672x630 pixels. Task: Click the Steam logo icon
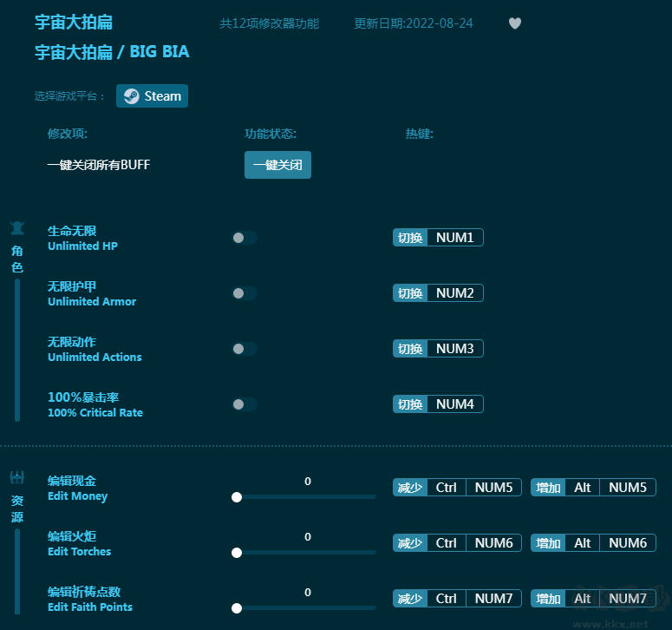[131, 96]
